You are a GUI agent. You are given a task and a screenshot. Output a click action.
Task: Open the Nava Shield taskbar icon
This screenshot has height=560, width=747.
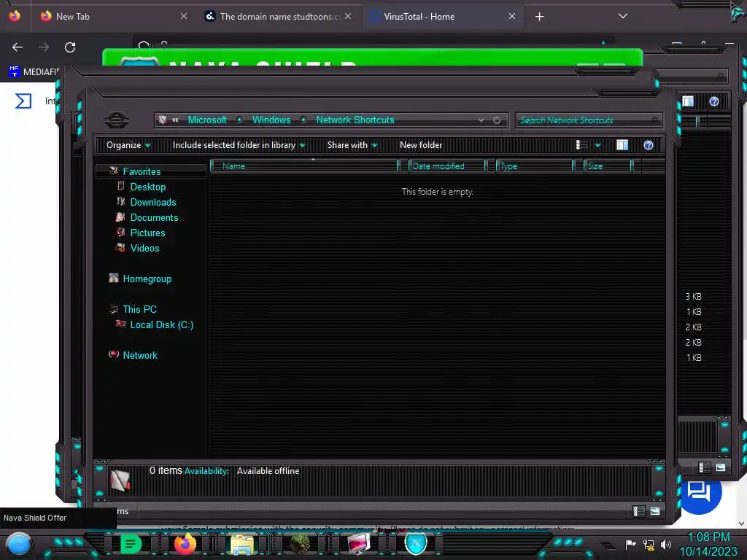(x=416, y=543)
